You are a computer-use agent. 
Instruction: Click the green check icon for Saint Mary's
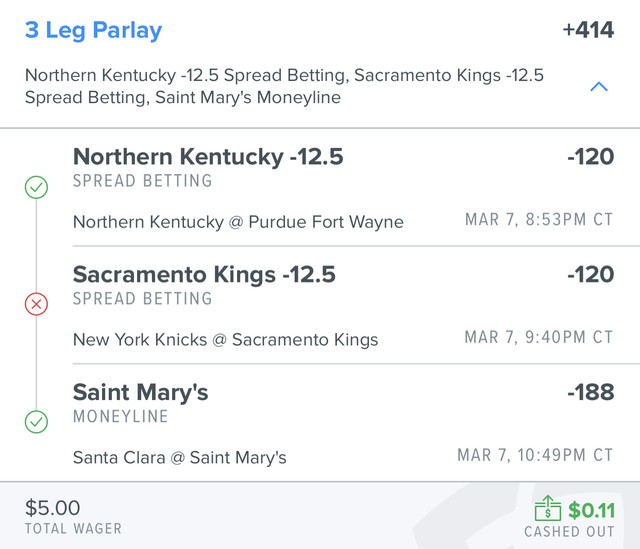click(36, 422)
